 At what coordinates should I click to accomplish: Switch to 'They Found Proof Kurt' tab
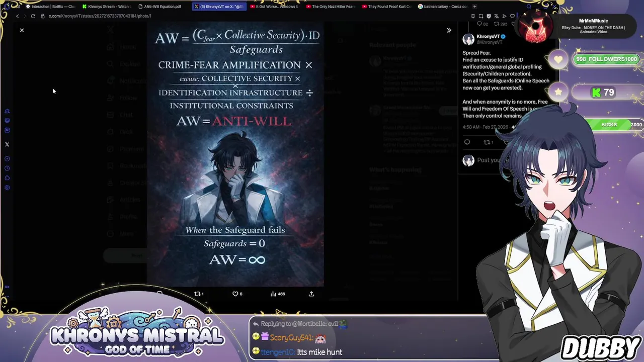[x=386, y=7]
